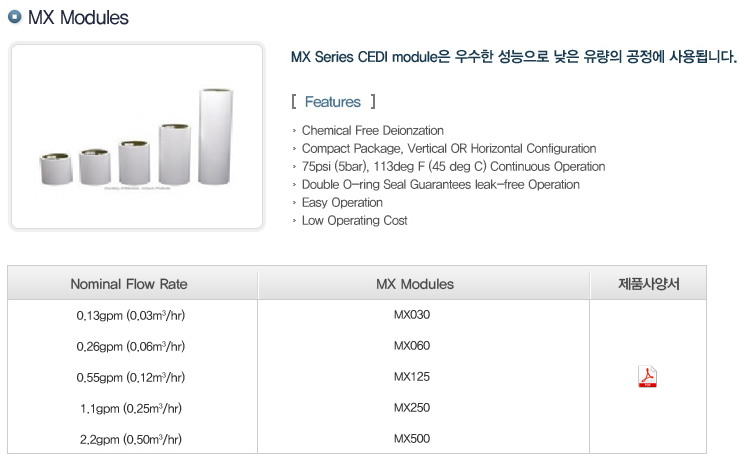Click the MX Modules heading bullet icon
Viewport: 746px width, 464px height.
pos(15,17)
